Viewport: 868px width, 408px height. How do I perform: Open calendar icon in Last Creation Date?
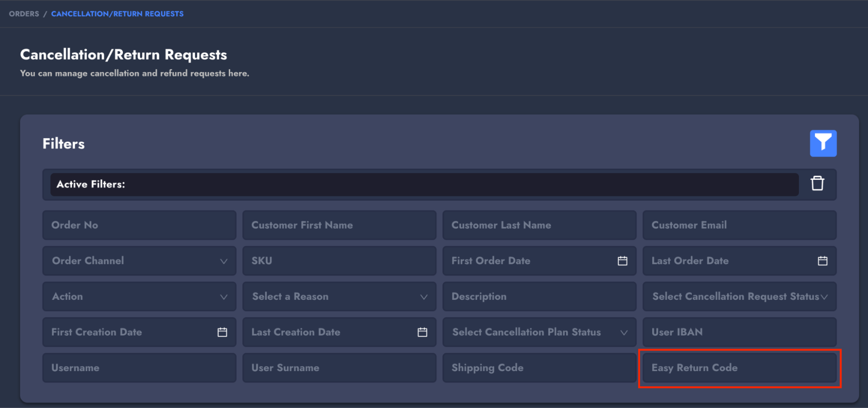422,332
